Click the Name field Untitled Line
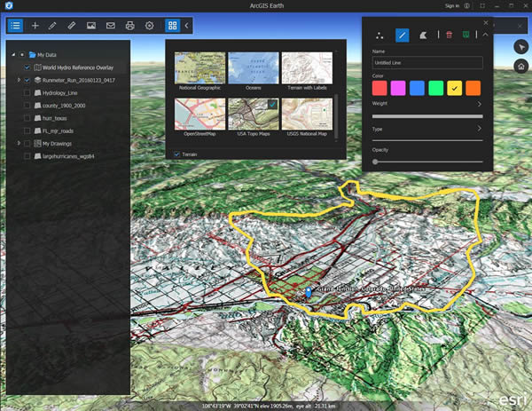532x411 pixels. 427,63
